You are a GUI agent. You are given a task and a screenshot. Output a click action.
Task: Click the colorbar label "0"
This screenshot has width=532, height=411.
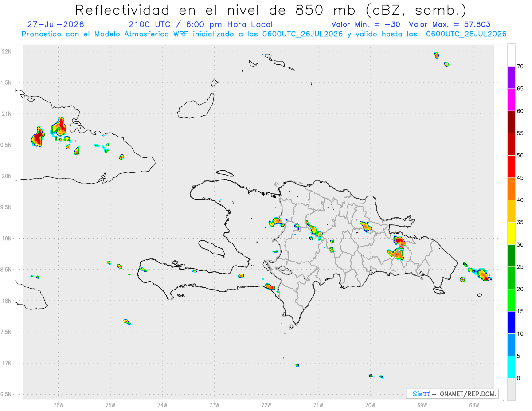[x=518, y=378]
